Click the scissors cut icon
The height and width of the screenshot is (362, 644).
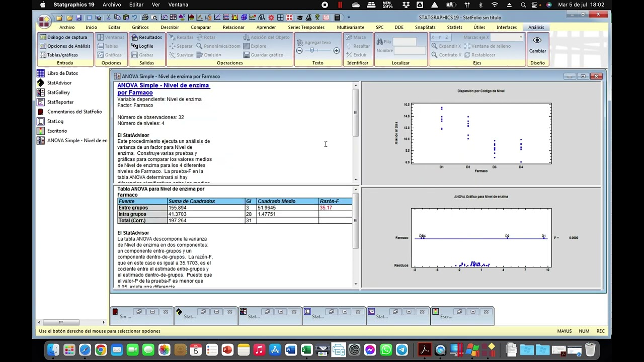(x=108, y=18)
